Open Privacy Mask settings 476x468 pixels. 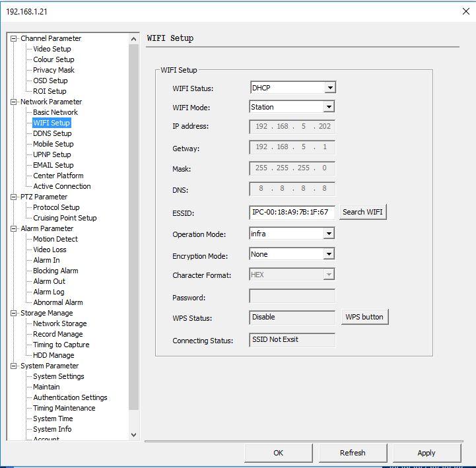tap(53, 70)
